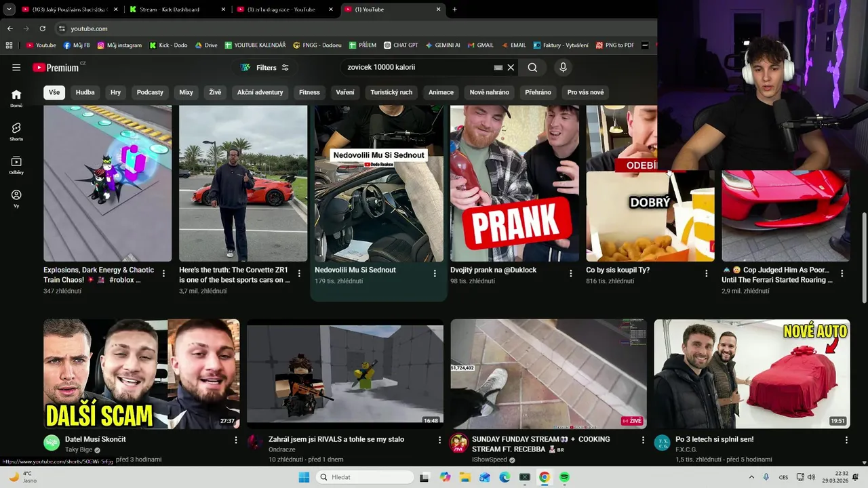Select the Vše filter chip

(54, 92)
